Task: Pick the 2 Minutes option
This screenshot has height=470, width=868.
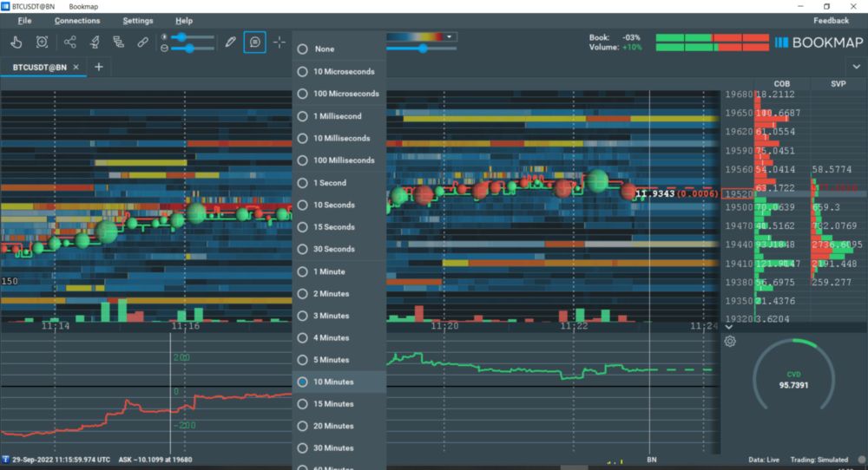Action: [339, 294]
